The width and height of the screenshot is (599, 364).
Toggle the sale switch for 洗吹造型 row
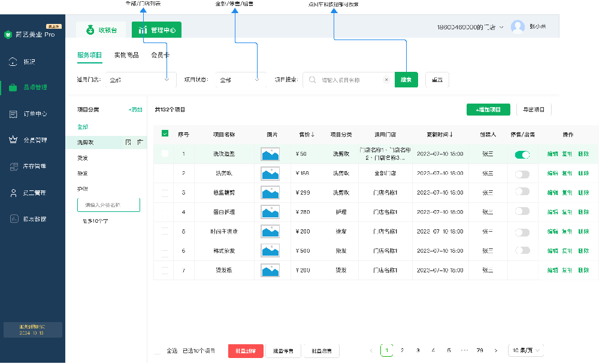(522, 154)
